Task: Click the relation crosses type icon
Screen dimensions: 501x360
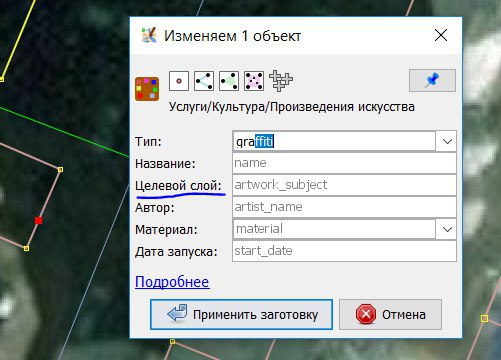Action: 281,81
